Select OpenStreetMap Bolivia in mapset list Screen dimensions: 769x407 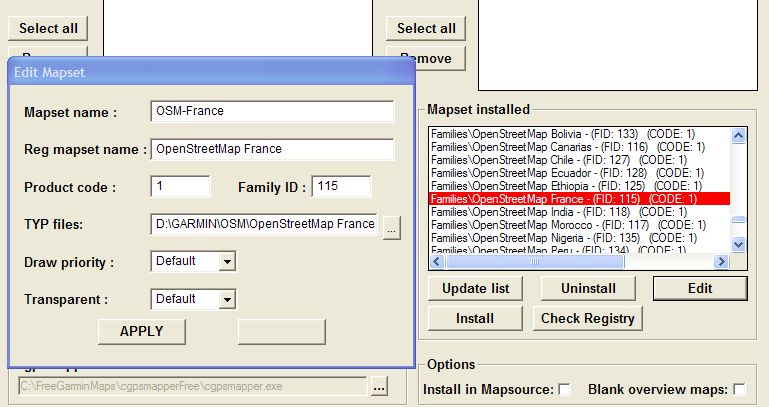pyautogui.click(x=579, y=134)
